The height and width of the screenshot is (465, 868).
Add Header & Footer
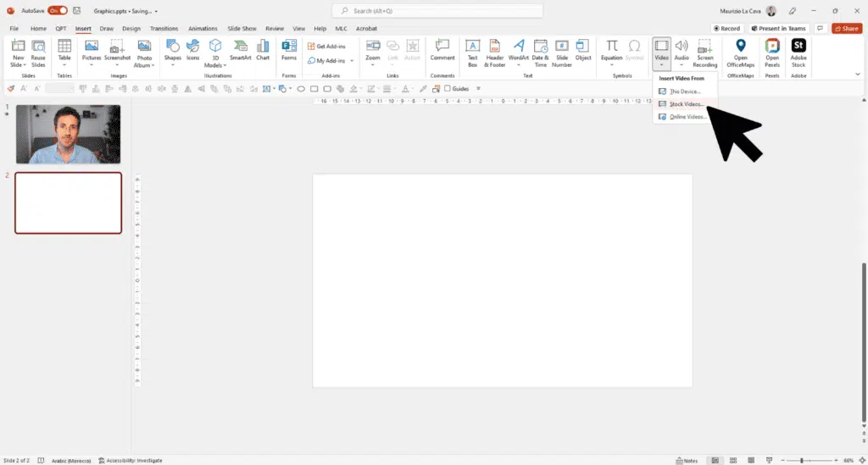point(494,53)
